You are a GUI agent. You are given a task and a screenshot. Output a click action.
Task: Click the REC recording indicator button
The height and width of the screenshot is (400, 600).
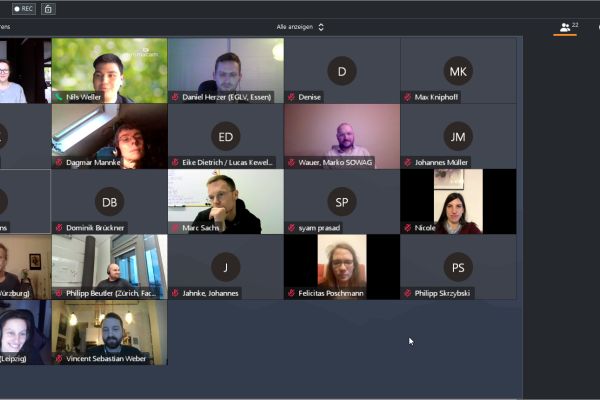[23, 9]
